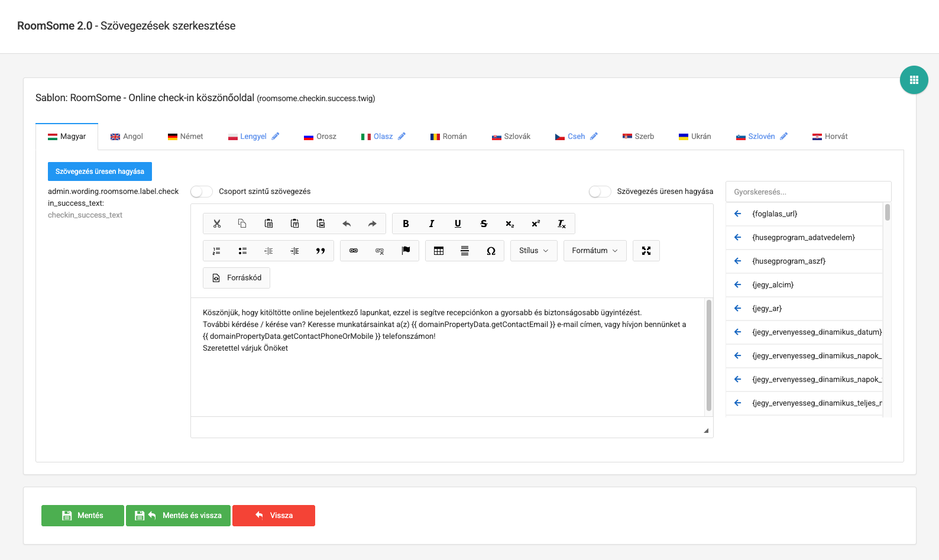Insert a link with the link icon
Viewport: 939px width, 560px height.
[x=354, y=251]
